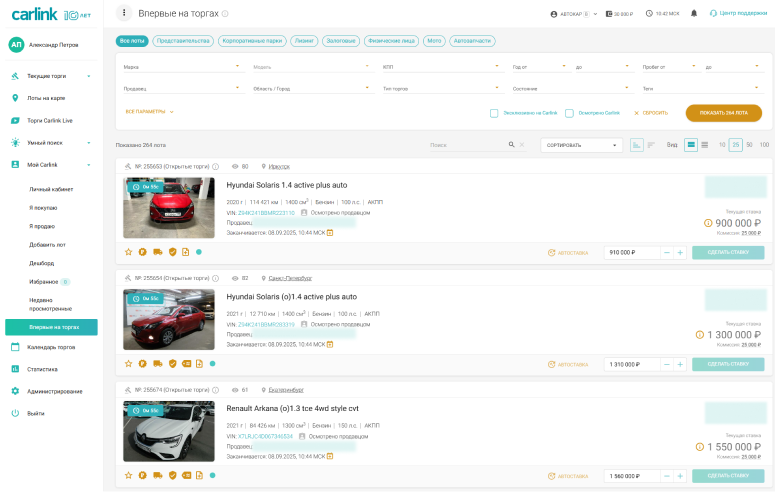This screenshot has height=492, width=775.
Task: Click the headset icon for support center
Action: pyautogui.click(x=713, y=13)
